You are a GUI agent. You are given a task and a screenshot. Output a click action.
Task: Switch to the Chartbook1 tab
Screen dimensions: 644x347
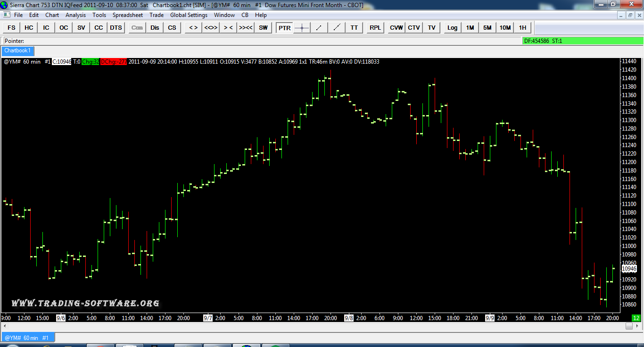click(17, 50)
